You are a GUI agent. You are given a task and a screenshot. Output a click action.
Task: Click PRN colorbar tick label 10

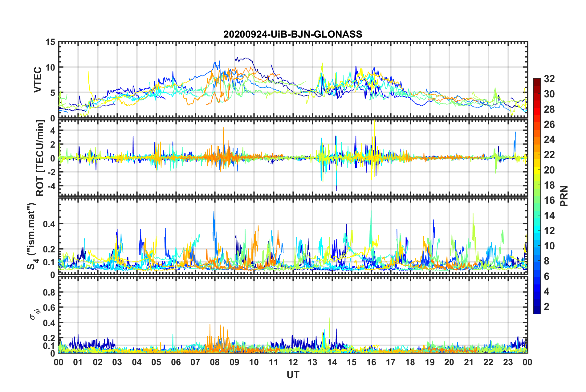[x=549, y=246]
